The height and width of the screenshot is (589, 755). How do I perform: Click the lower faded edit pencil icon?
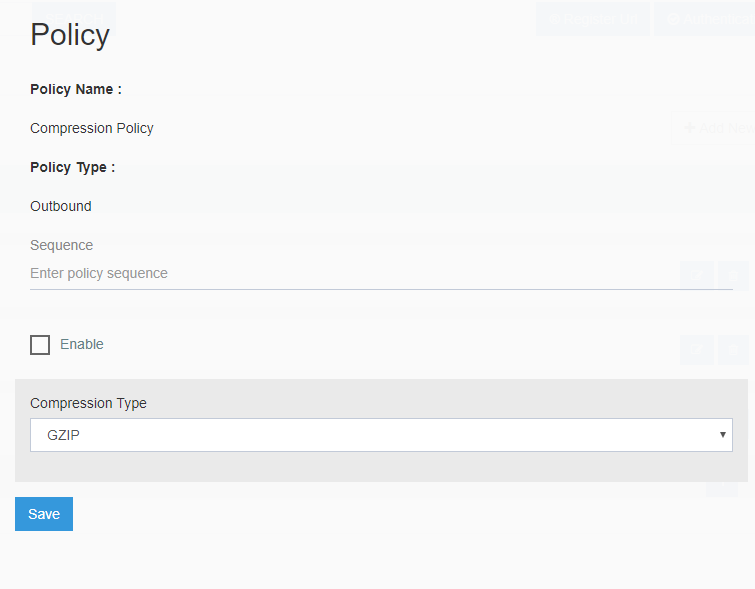pyautogui.click(x=696, y=350)
